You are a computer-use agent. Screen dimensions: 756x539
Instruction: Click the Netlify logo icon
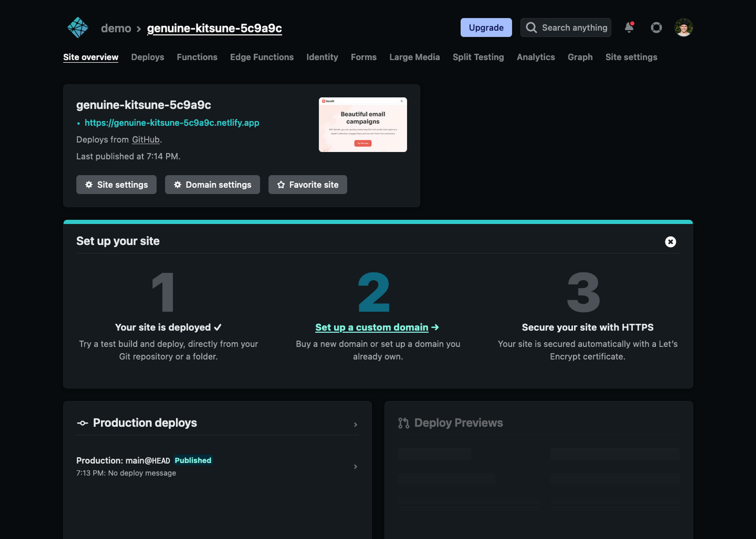click(78, 28)
